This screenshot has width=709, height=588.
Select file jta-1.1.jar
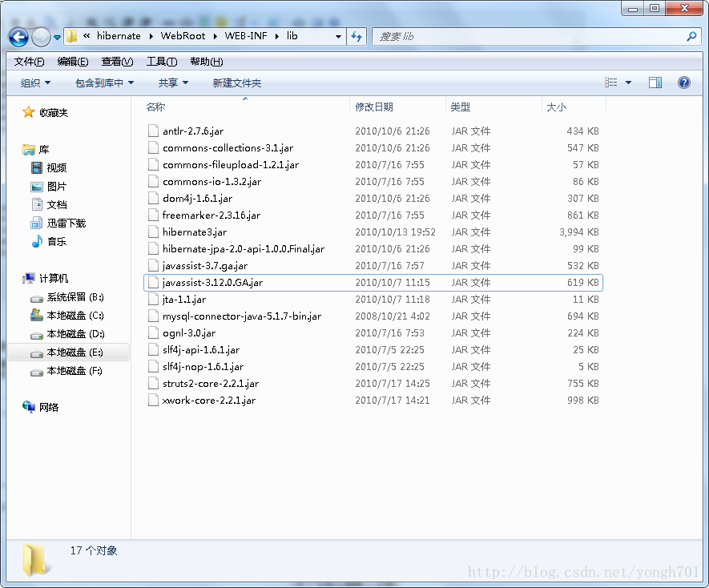373,300
